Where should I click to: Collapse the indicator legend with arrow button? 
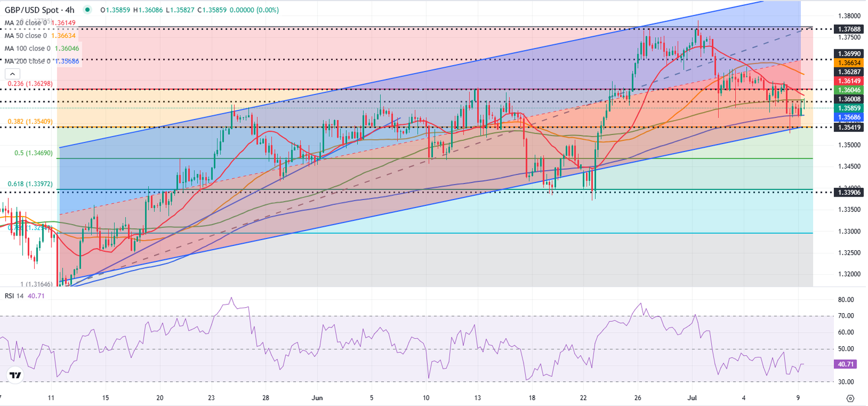pos(12,74)
